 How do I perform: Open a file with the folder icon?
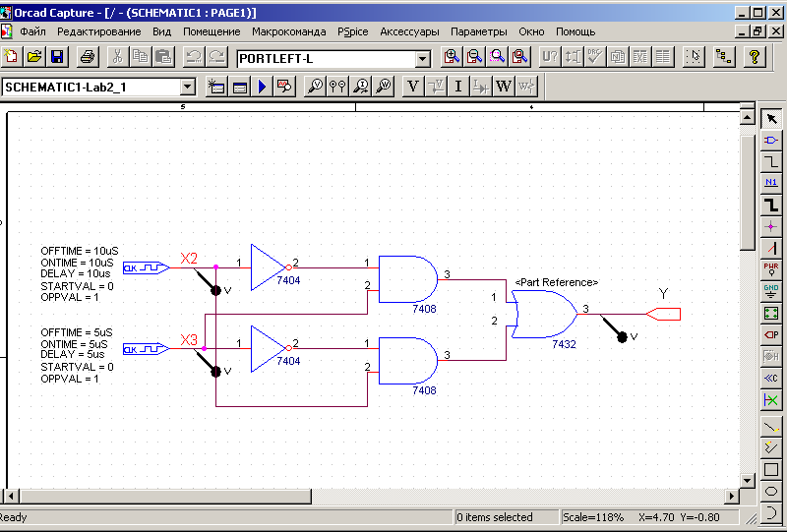click(x=34, y=57)
